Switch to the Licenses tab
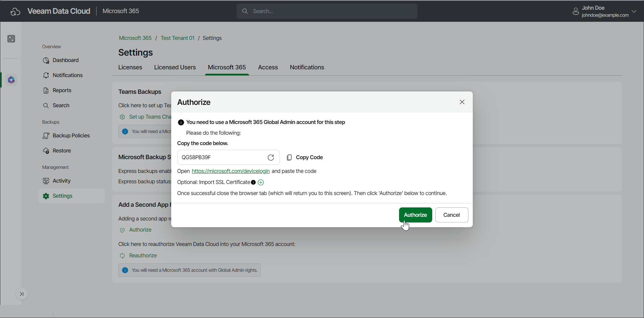 pyautogui.click(x=130, y=67)
